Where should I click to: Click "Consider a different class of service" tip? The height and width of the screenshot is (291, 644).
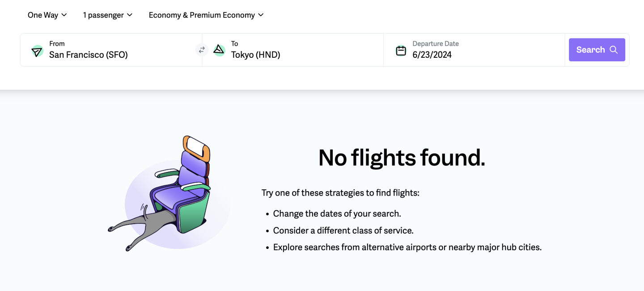click(x=343, y=231)
